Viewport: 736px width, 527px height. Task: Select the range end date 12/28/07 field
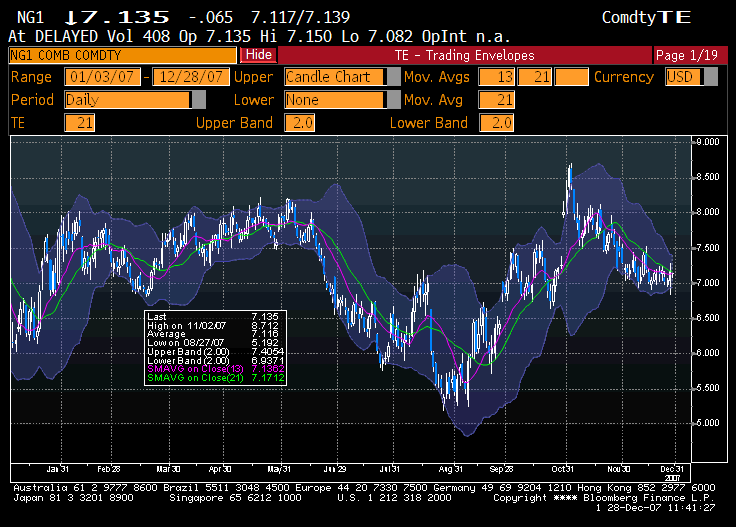click(189, 77)
